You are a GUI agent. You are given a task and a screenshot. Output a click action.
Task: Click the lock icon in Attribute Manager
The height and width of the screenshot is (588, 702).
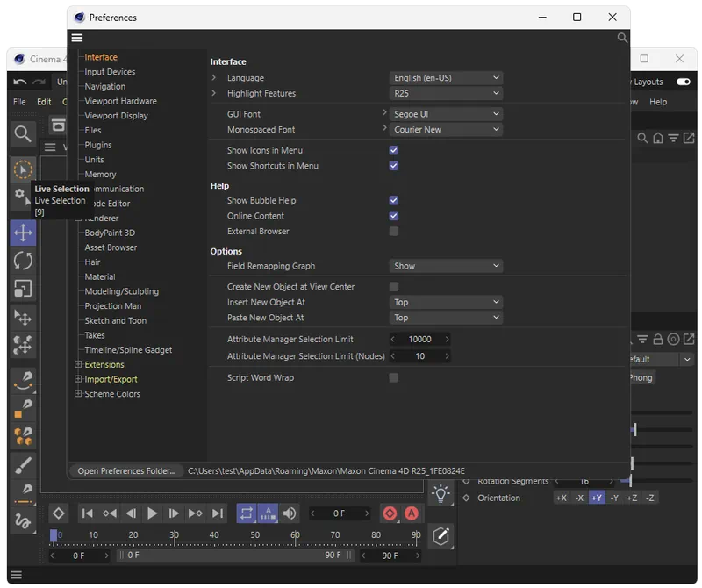tap(657, 340)
